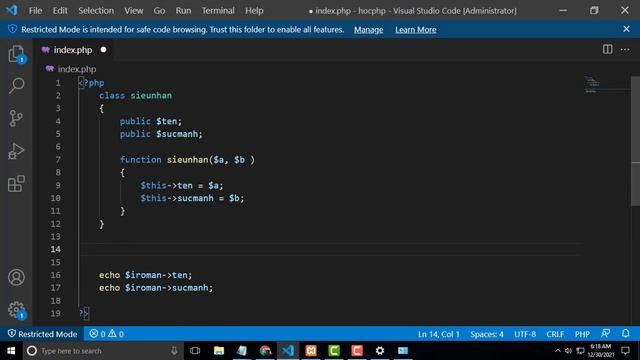Open the Windows Action Center icon
Viewport: 640px width, 360px height.
click(x=625, y=351)
